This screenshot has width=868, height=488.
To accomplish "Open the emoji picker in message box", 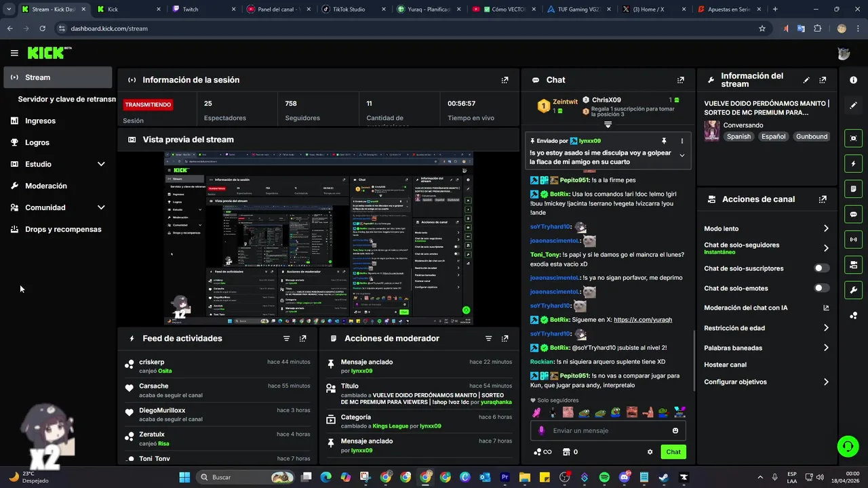I will pyautogui.click(x=675, y=430).
